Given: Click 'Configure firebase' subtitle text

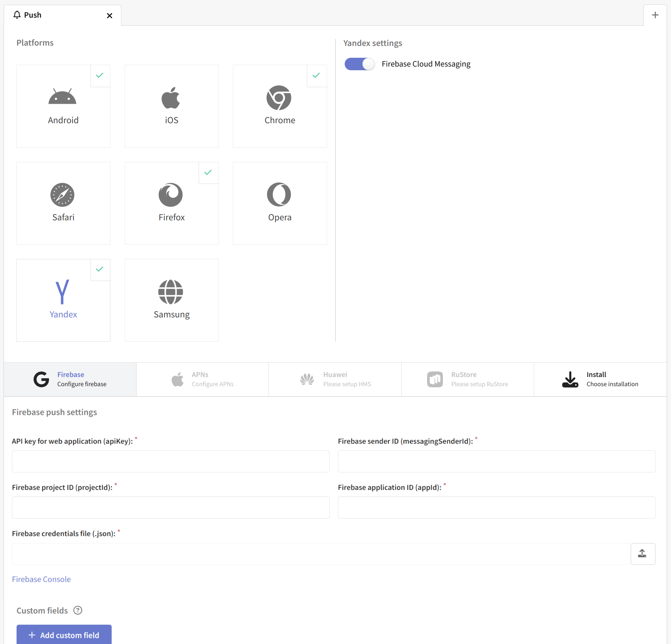Looking at the screenshot, I should pos(82,384).
